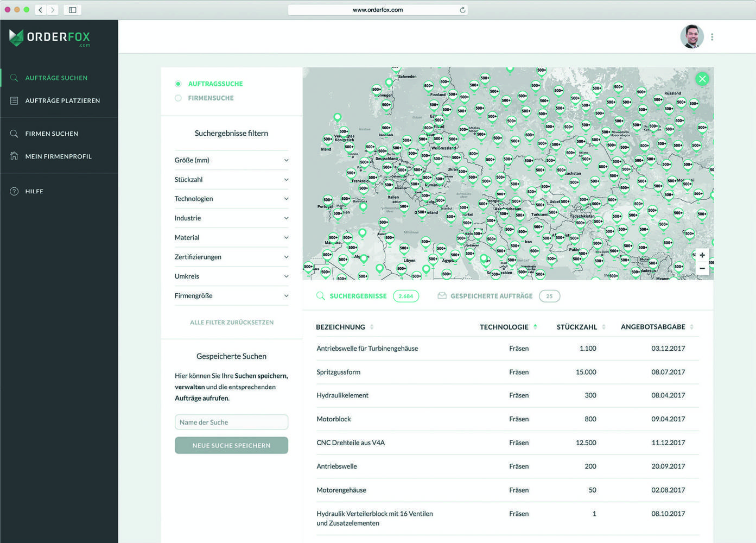Click the user profile avatar
The image size is (756, 543).
click(691, 37)
